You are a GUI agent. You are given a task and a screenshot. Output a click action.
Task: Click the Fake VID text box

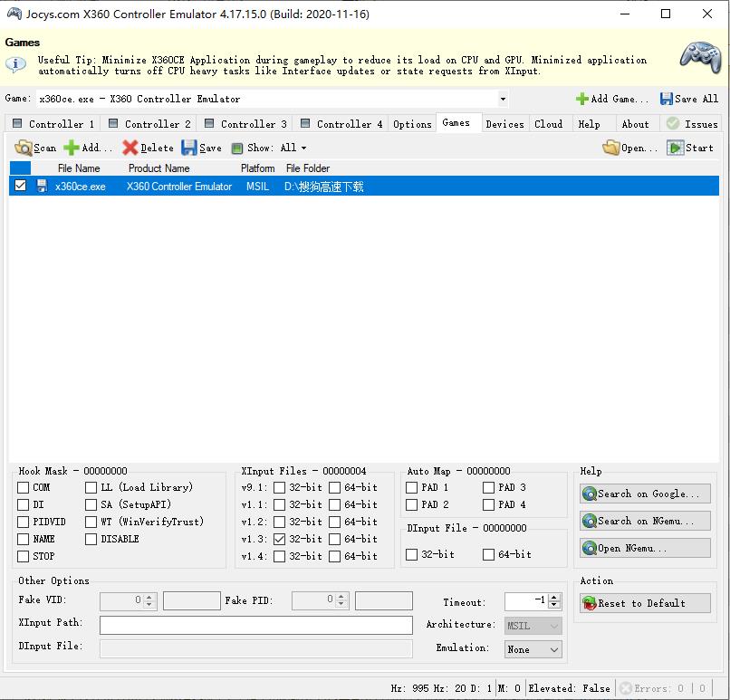[192, 601]
